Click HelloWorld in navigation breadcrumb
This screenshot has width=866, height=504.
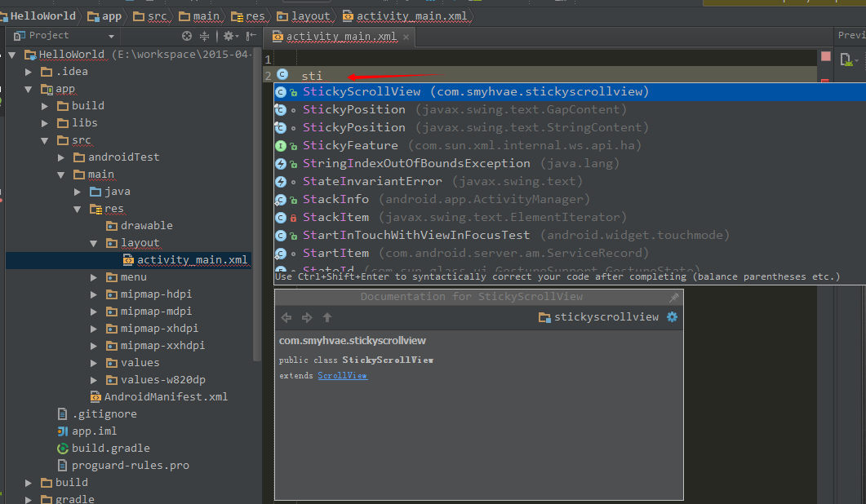pos(38,16)
